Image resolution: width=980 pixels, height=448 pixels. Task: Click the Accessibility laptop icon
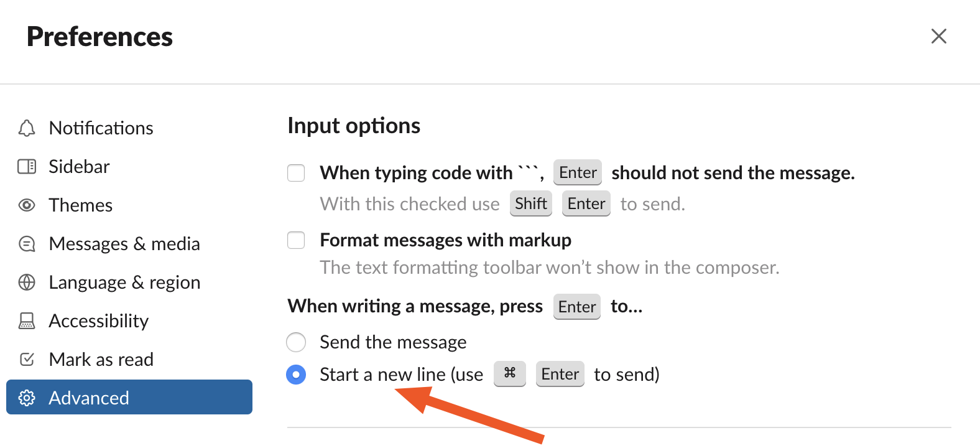[x=27, y=321]
